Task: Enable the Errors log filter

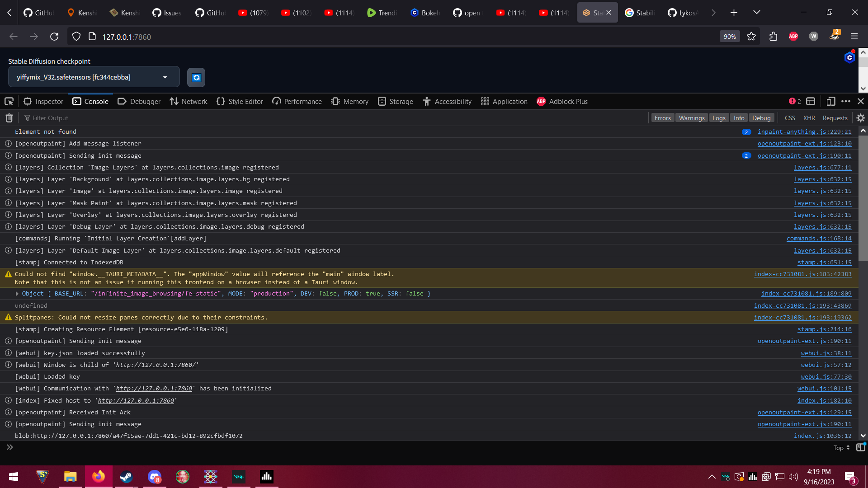Action: point(662,117)
